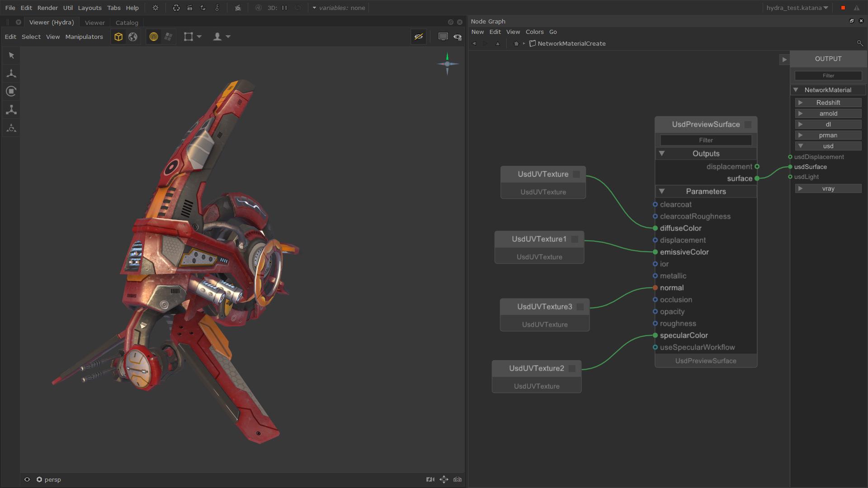Expand the Redshift output group

800,103
